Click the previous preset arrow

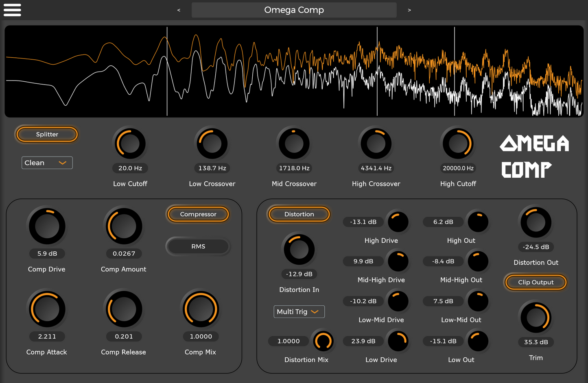pos(179,10)
